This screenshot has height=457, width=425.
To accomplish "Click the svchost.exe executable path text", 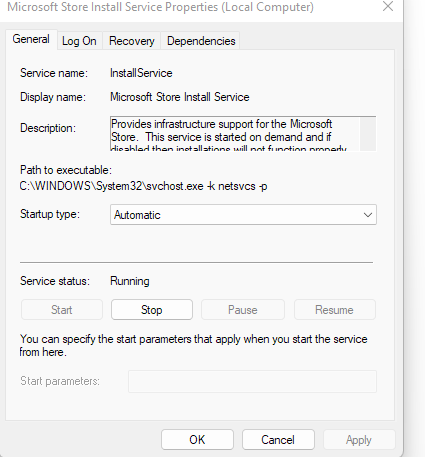I will coord(143,186).
